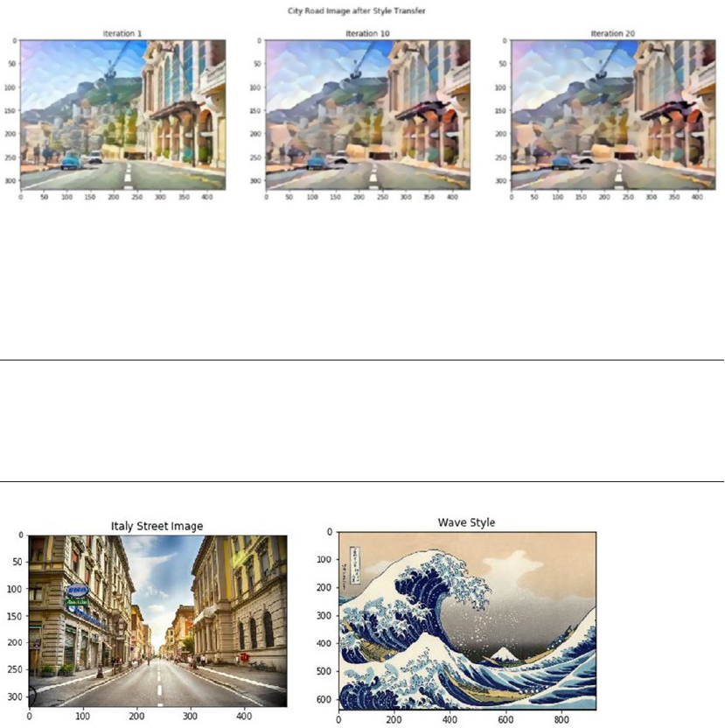
Task: Click the 'City Road Image after Style Transfer' title
Action: [357, 10]
